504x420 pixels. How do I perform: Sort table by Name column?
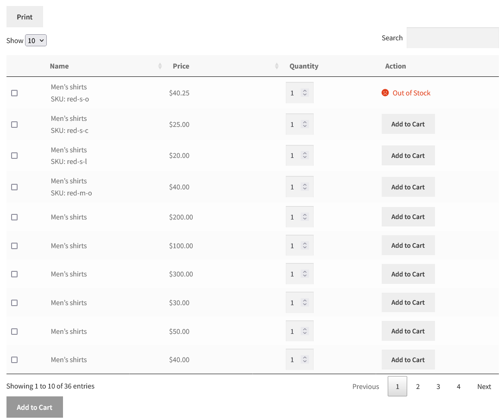point(106,66)
